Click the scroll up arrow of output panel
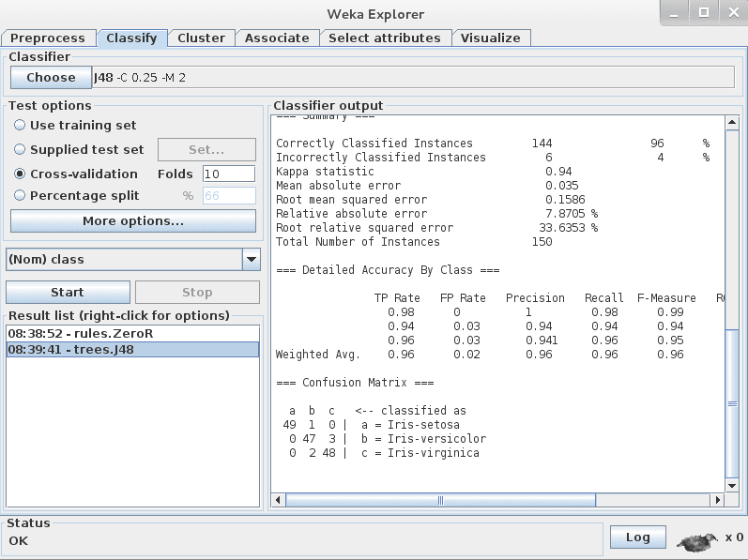Viewport: 748px width, 560px height. point(732,123)
